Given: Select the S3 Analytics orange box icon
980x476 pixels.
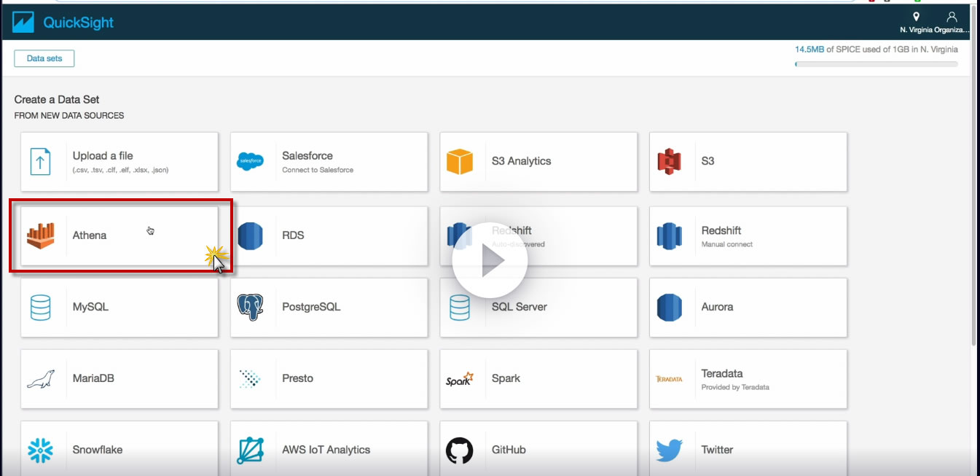Looking at the screenshot, I should coord(460,161).
